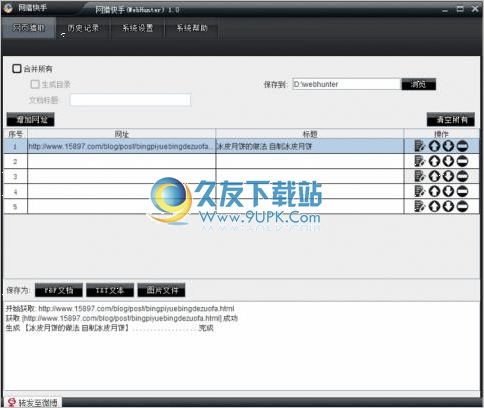Open the 历史记录 tab
This screenshot has width=484, height=408.
83,28
